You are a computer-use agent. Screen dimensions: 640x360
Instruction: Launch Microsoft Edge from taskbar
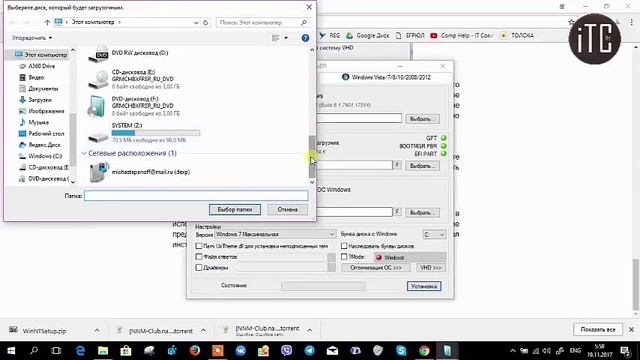(x=80, y=351)
